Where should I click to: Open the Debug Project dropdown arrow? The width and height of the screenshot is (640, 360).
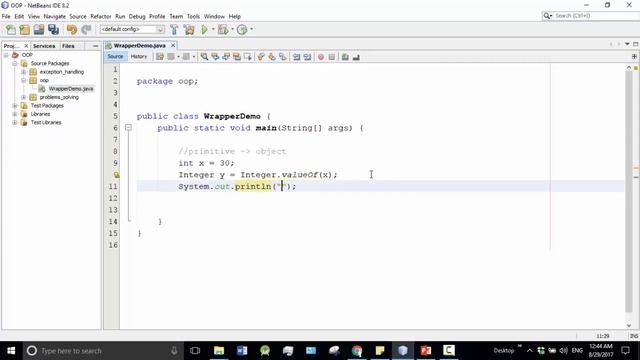[x=232, y=29]
